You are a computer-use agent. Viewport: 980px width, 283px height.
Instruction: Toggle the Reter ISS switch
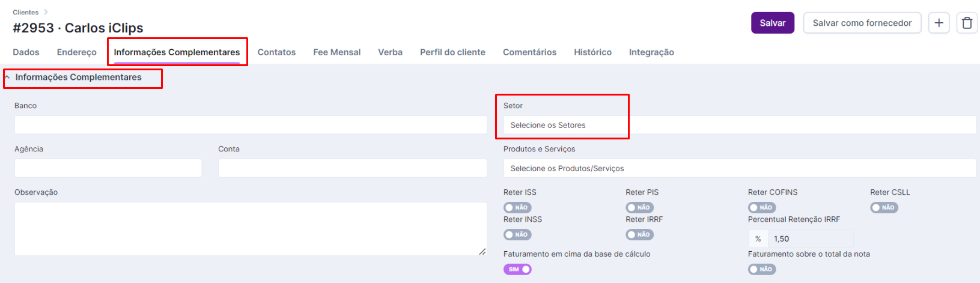[x=517, y=207]
